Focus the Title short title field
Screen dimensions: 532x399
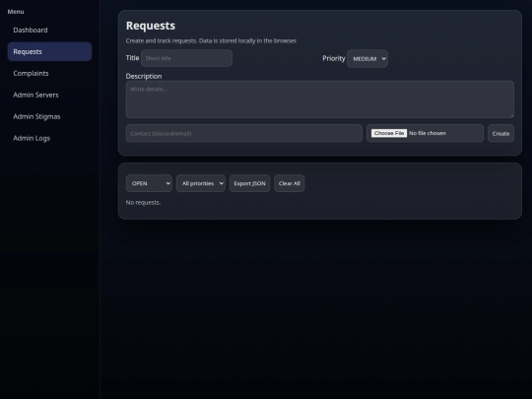pos(186,58)
